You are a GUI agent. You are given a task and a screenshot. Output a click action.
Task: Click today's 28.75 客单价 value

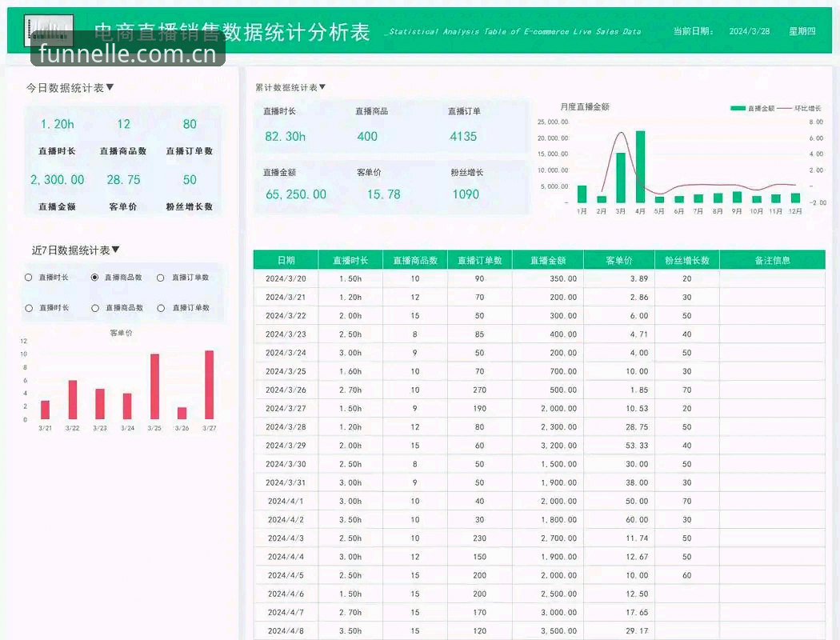(x=124, y=180)
